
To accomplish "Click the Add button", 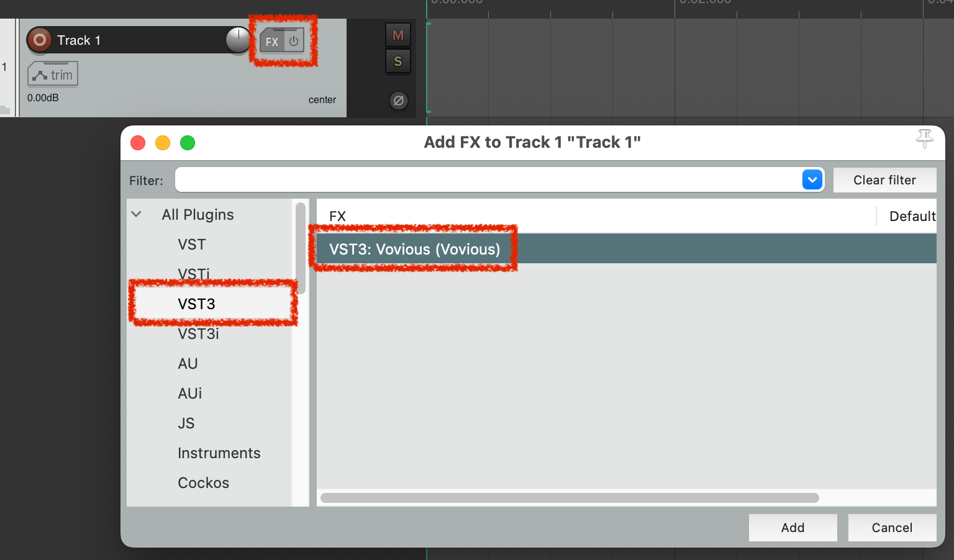I will click(793, 528).
